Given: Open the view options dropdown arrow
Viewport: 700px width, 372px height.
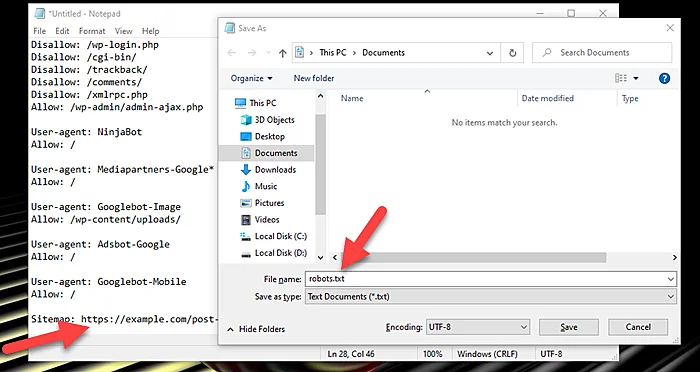Looking at the screenshot, I should tap(636, 79).
